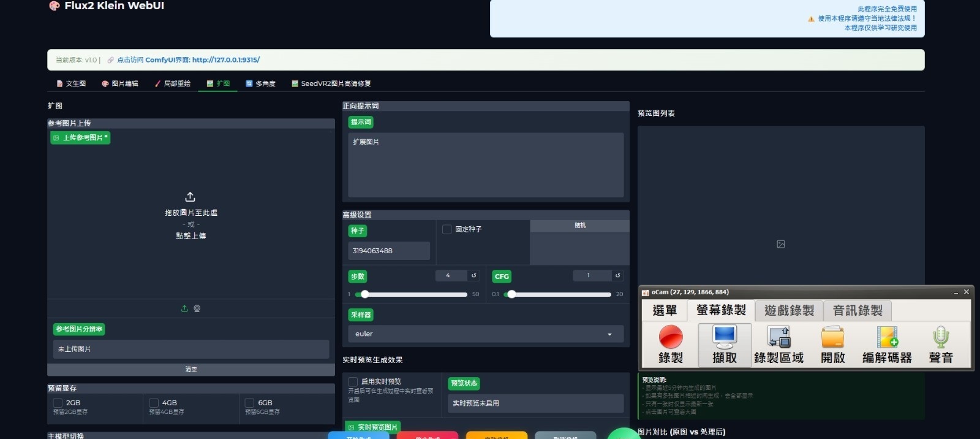The image size is (980, 439).
Task: Select the oCam 遊戲錄製 tab
Action: tap(790, 311)
